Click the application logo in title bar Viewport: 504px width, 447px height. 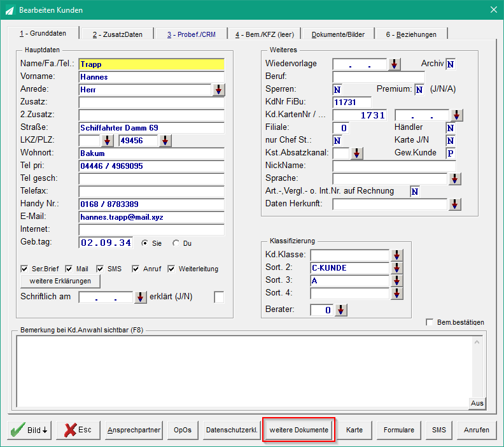pos(10,10)
